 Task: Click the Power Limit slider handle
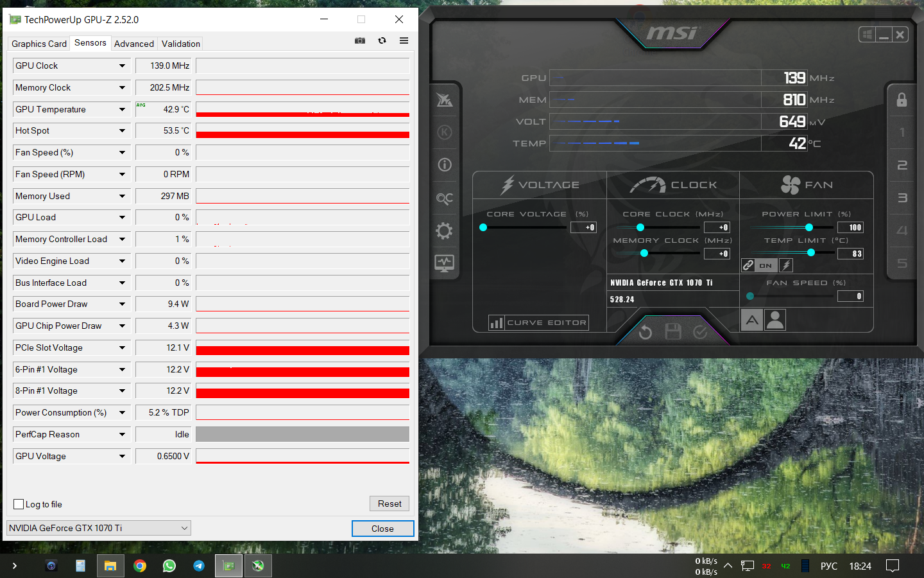[x=809, y=227]
